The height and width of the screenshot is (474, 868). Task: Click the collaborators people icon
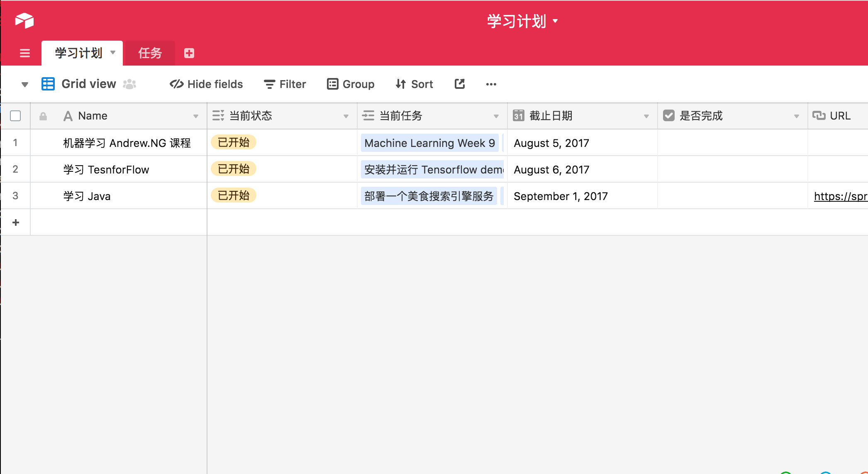(129, 84)
